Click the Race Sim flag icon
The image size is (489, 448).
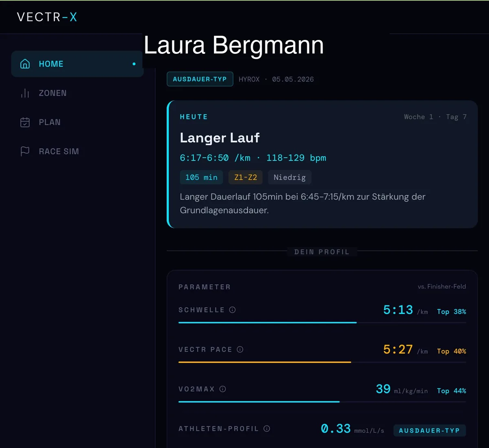[x=25, y=151]
